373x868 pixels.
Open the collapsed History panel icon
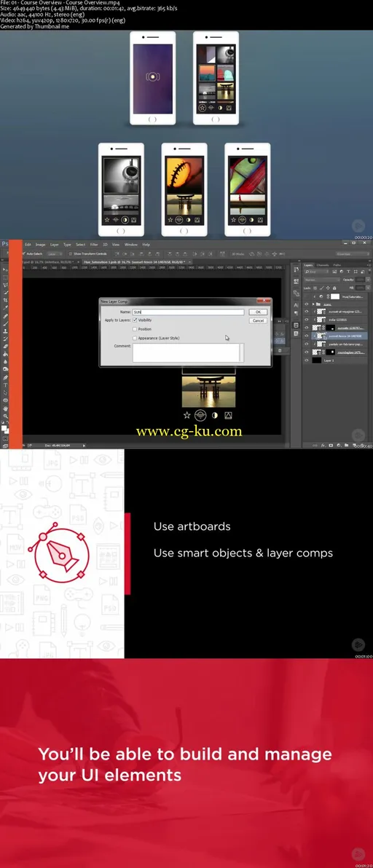296,269
